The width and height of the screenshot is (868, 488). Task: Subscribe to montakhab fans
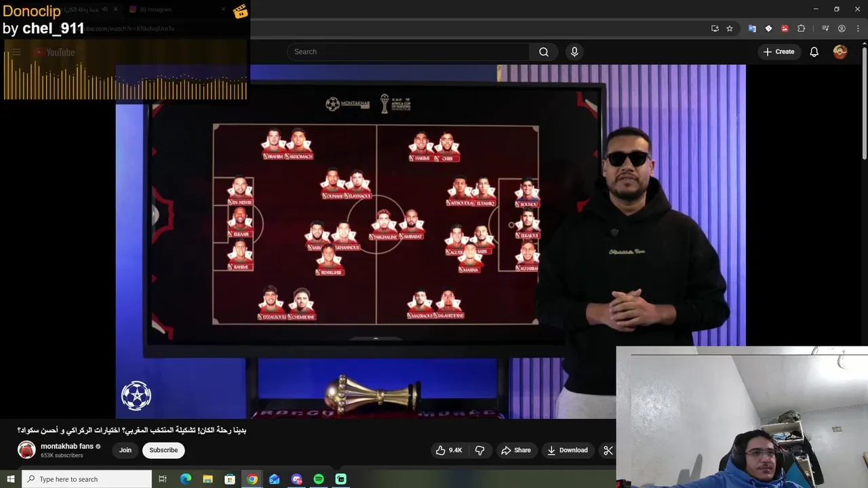point(163,450)
